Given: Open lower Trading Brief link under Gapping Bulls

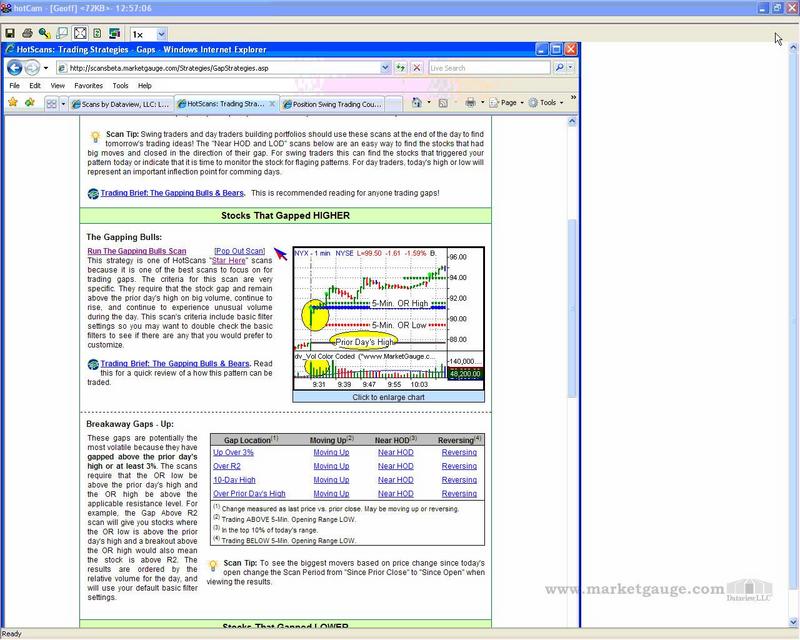Looking at the screenshot, I should tap(175, 363).
